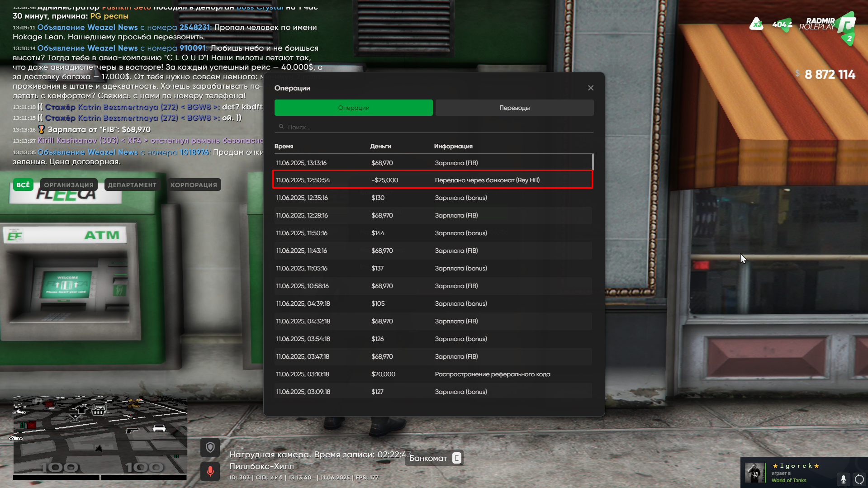
Task: Close the Операции window
Action: tap(591, 88)
